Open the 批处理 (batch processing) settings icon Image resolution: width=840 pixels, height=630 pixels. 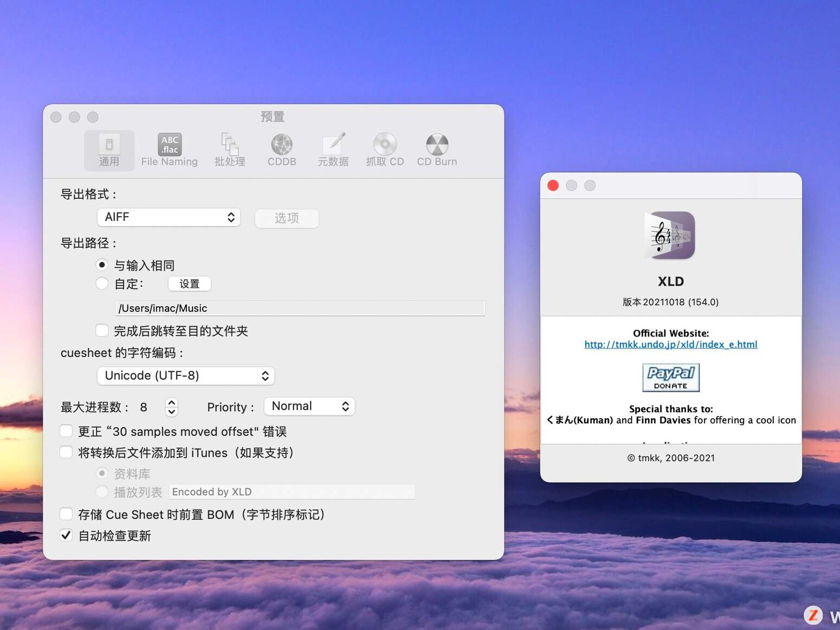tap(229, 150)
